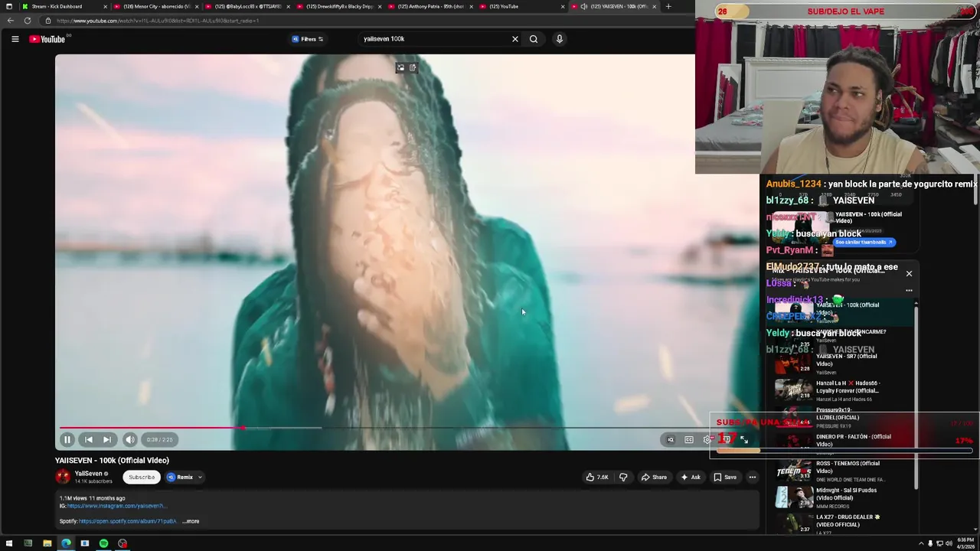Screen dimensions: 980x551
Task: Save the video to a playlist
Action: 725,477
